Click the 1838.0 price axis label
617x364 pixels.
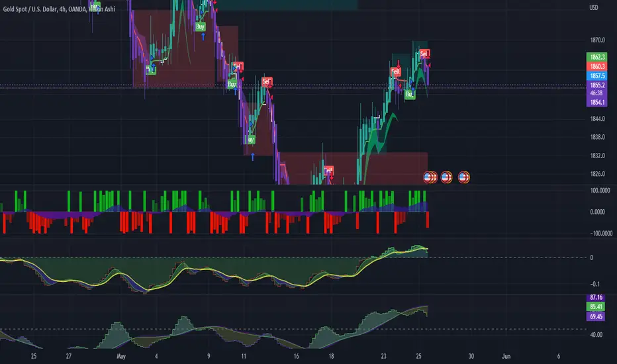click(x=597, y=137)
